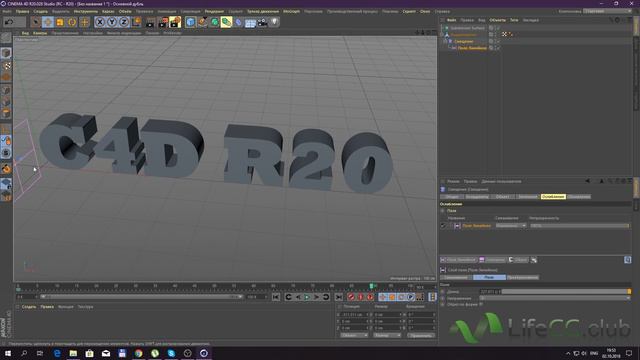Toggle Z axis lock
640x360 pixels.
(124, 22)
